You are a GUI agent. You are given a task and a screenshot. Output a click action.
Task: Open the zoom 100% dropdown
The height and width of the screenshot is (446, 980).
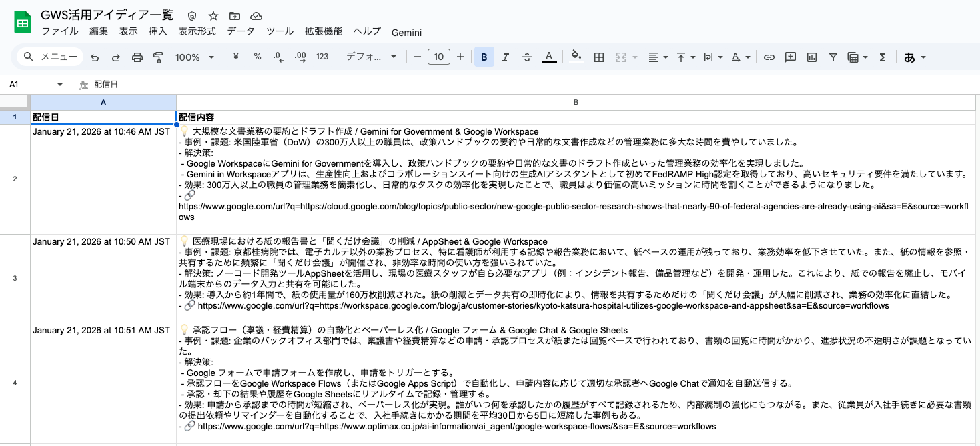click(195, 57)
